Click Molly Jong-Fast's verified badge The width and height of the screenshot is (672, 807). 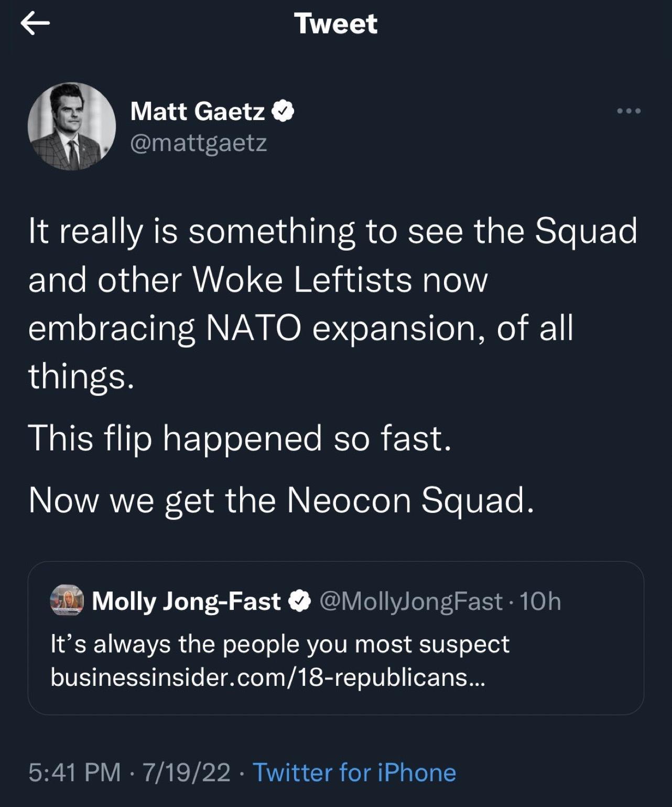click(x=300, y=602)
